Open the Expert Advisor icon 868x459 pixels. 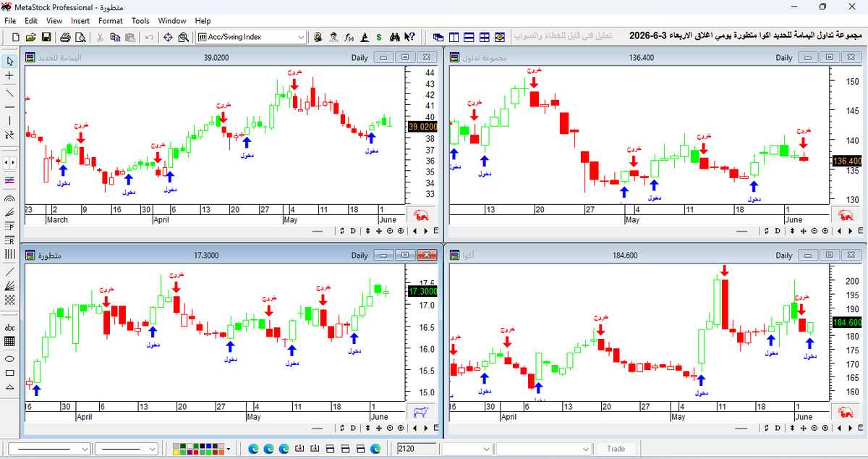pos(318,37)
